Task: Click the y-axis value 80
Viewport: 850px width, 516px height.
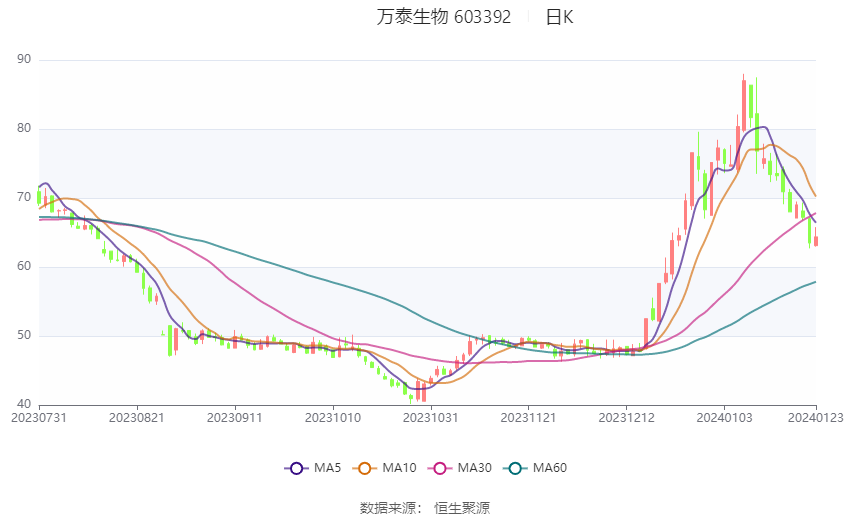Action: 24,128
